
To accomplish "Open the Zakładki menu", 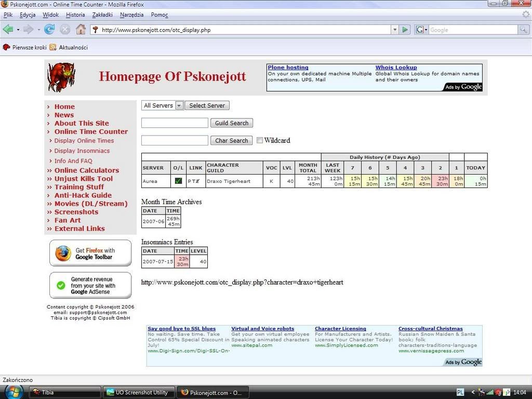I will click(102, 15).
